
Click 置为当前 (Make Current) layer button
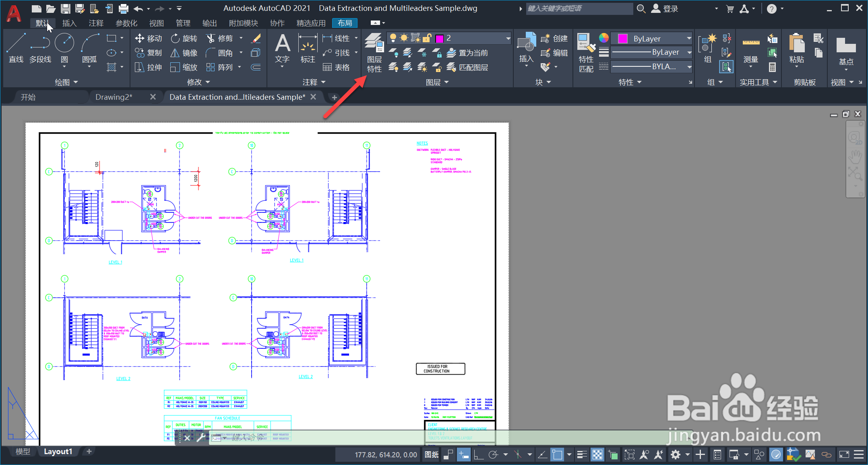click(x=467, y=53)
